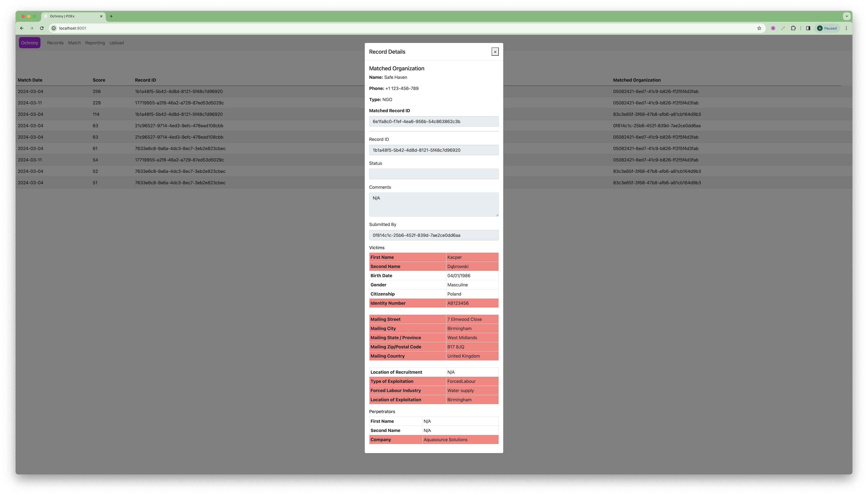868x495 pixels.
Task: Select the eyedropper extension icon
Action: point(783,28)
